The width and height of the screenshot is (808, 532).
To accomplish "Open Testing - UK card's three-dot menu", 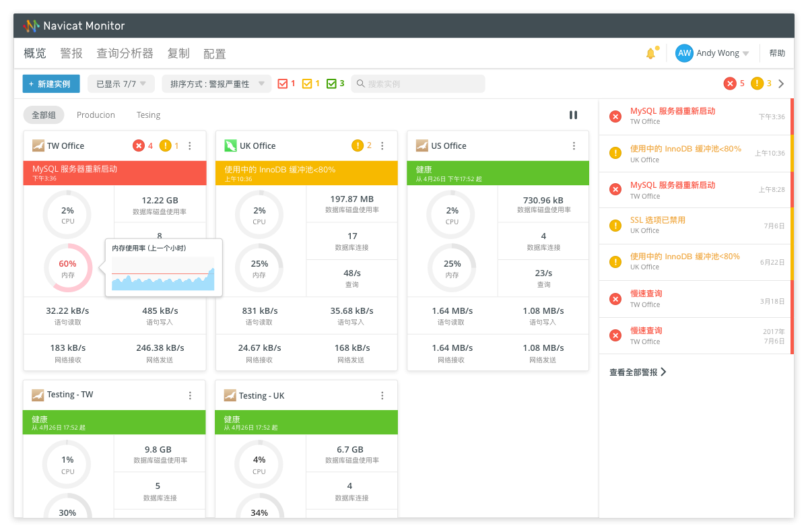I will [382, 395].
